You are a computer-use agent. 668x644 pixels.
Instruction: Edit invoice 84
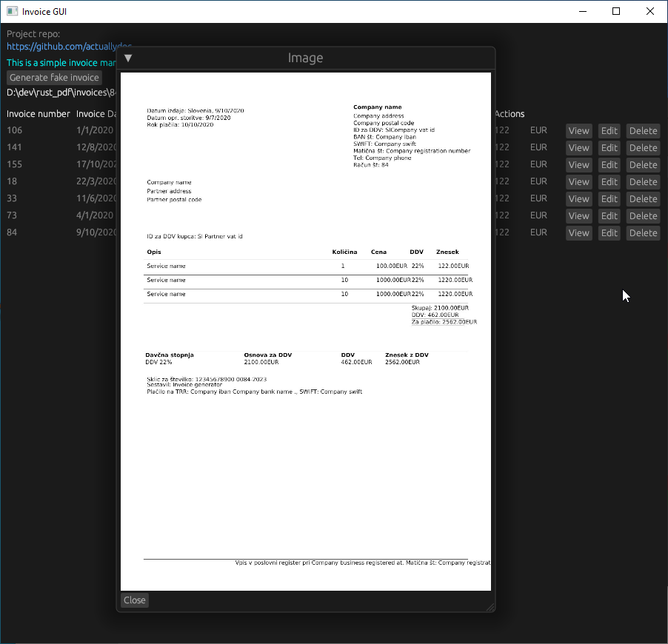click(609, 233)
